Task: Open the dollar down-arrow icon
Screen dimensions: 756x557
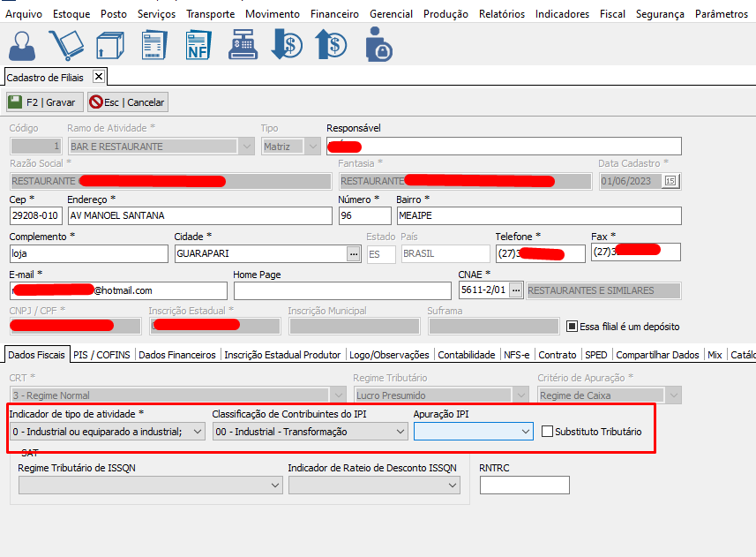Action: (x=287, y=45)
